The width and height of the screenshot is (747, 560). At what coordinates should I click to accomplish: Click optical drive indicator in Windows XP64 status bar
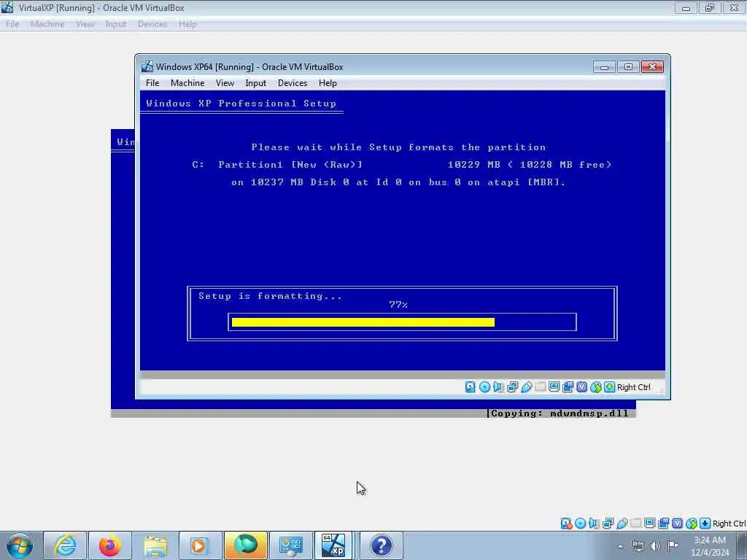pos(484,387)
